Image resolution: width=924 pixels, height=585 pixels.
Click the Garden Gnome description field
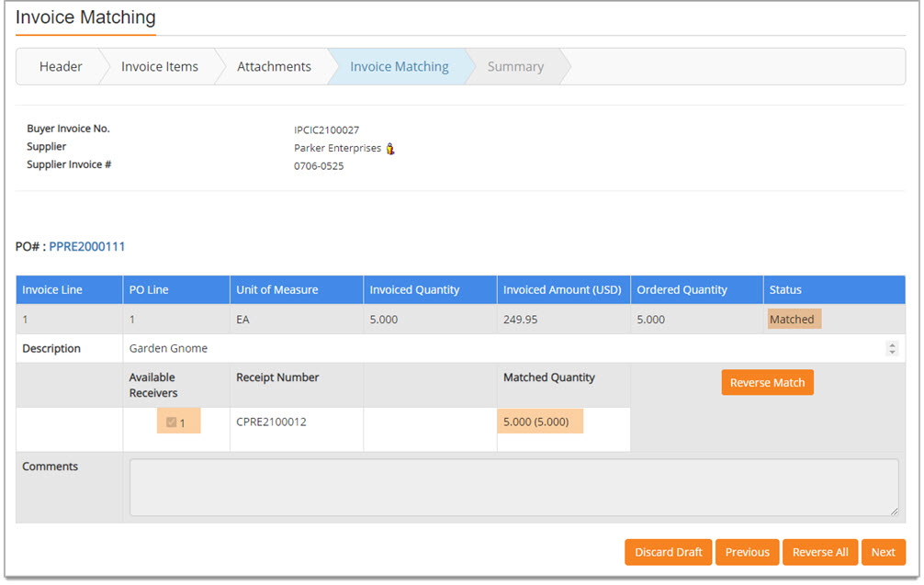505,349
